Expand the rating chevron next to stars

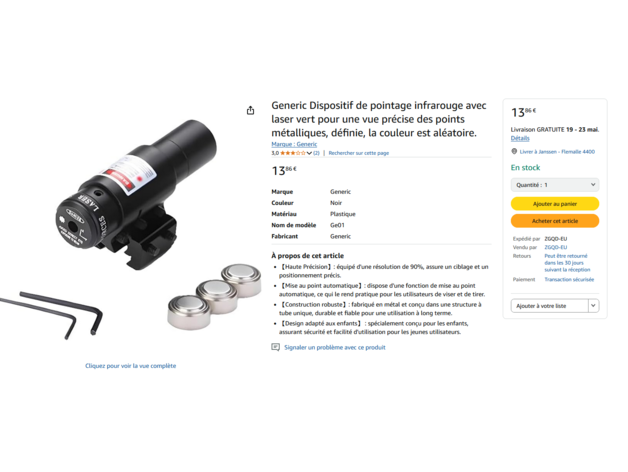[309, 153]
